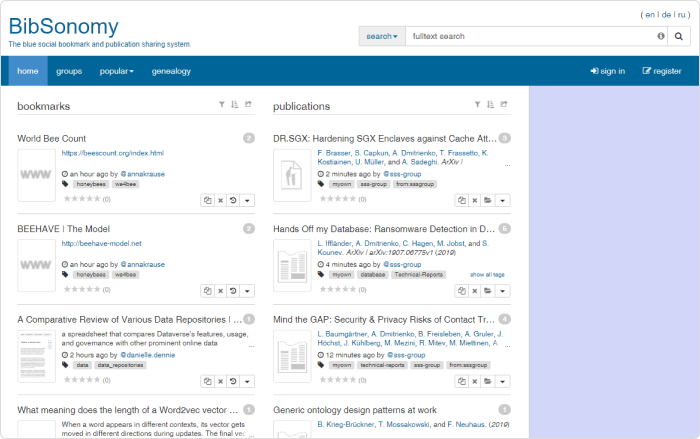Go to the home tab
Screen dimensions: 700x439
click(28, 71)
